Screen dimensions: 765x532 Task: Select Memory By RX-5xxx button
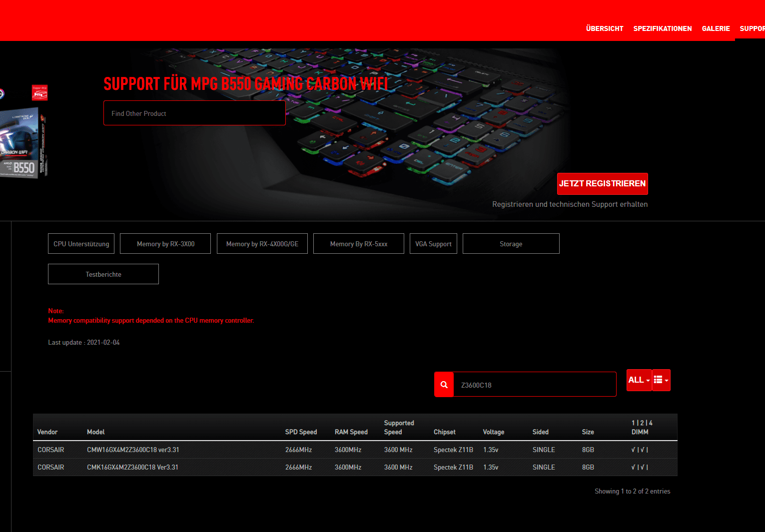[x=359, y=244]
